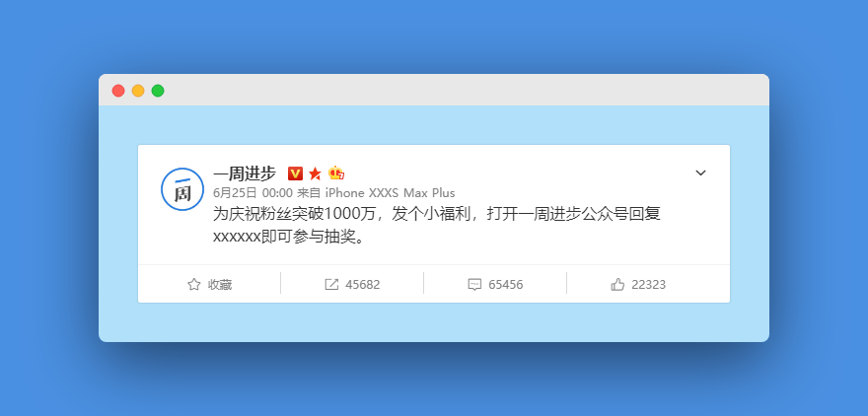Click the orange V verification badge
This screenshot has height=416, width=868.
point(295,173)
